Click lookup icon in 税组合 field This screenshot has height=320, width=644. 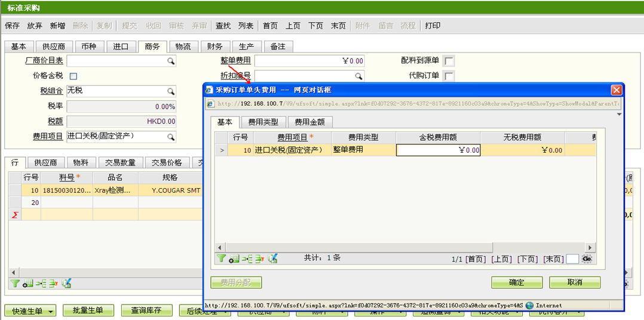point(171,91)
